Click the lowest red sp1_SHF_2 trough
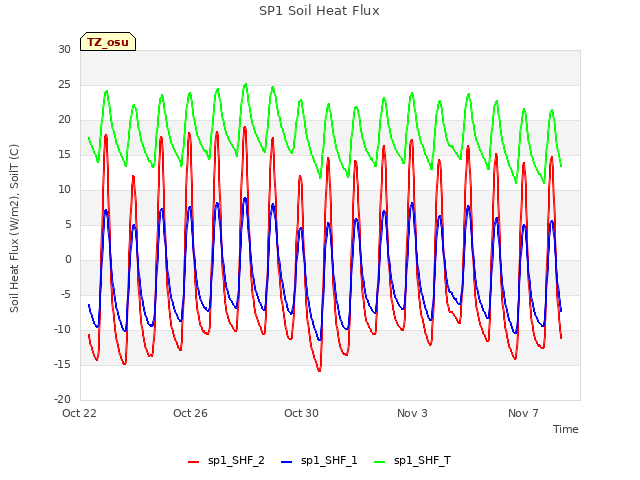 coord(319,371)
